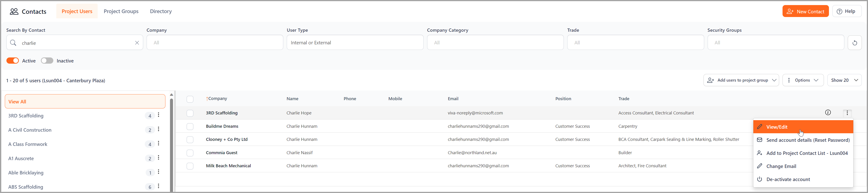Click Buildme Dreams company name
Image resolution: width=868 pixels, height=193 pixels.
pos(222,126)
